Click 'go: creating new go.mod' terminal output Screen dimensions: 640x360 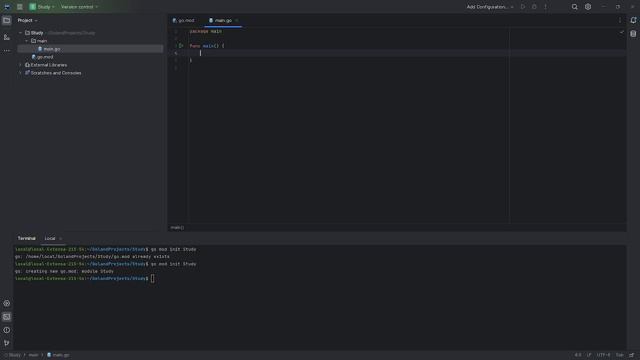[64, 271]
